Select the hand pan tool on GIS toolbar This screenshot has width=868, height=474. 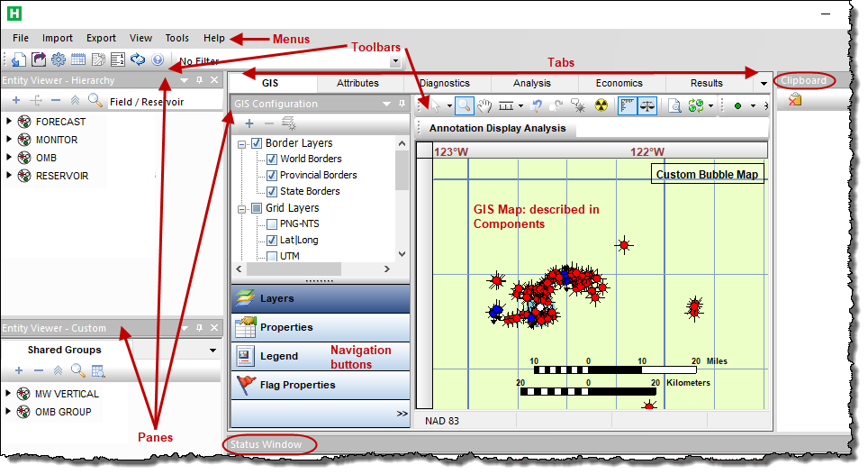tap(484, 105)
